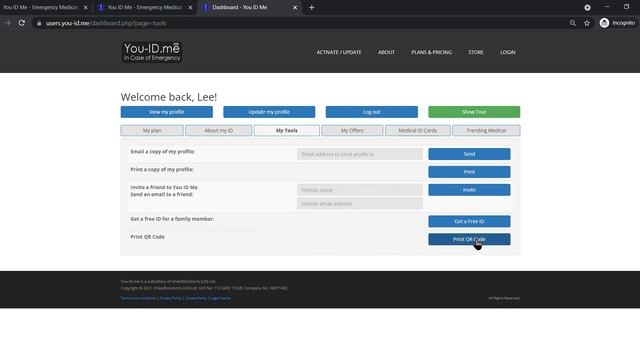
Task: Click the Invite button
Action: (469, 190)
